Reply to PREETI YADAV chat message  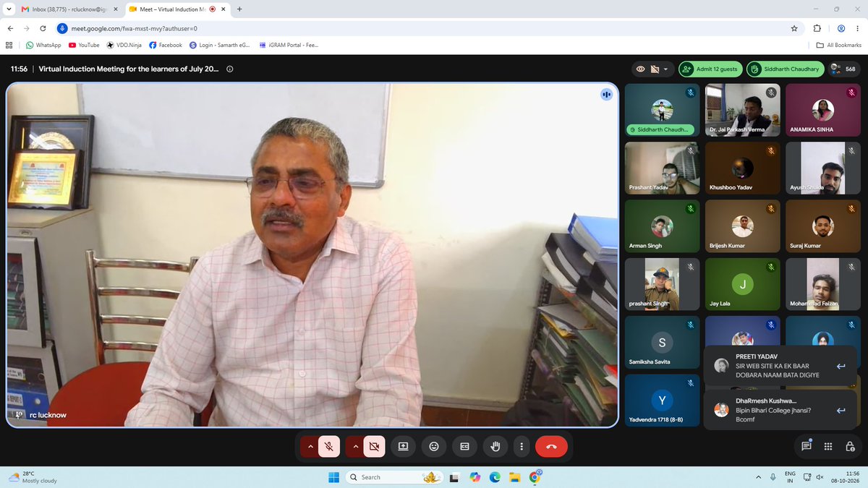[841, 367]
